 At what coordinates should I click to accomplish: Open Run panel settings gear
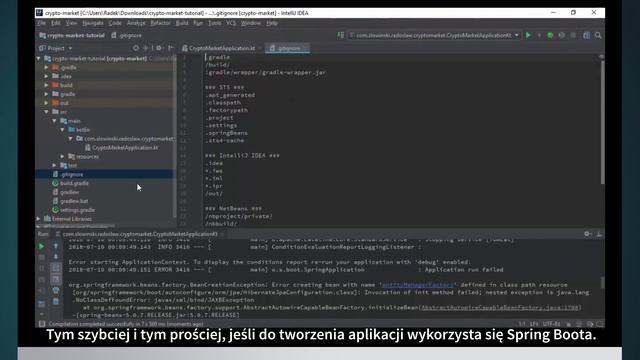pos(587,234)
